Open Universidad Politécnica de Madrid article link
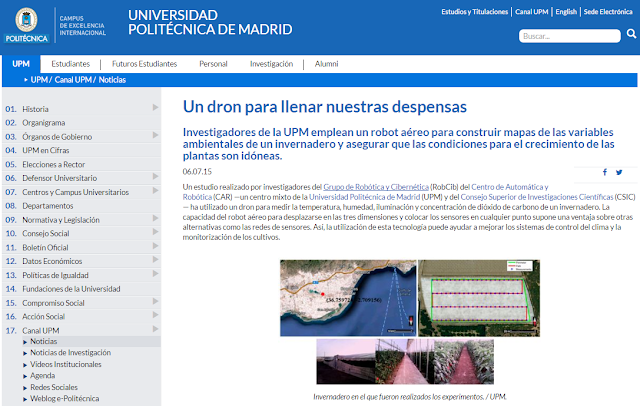 coord(364,197)
